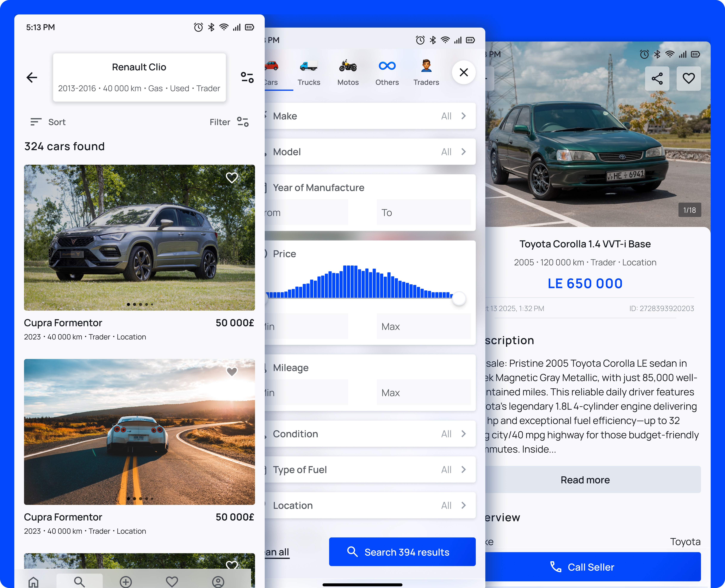Viewport: 725px width, 588px height.
Task: Expand the Condition filter chevron
Action: (x=463, y=434)
